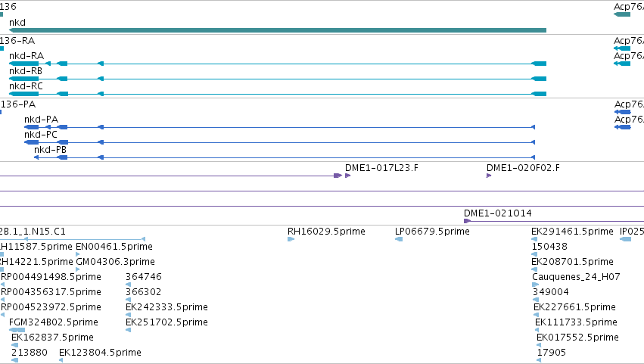
Task: Select the GM04306.3prime EST label
Action: pos(116,262)
